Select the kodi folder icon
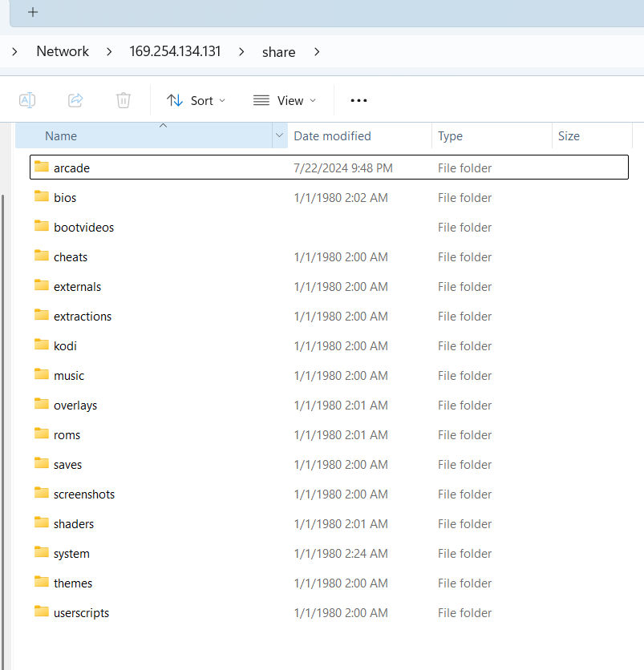The image size is (644, 670). click(x=42, y=345)
